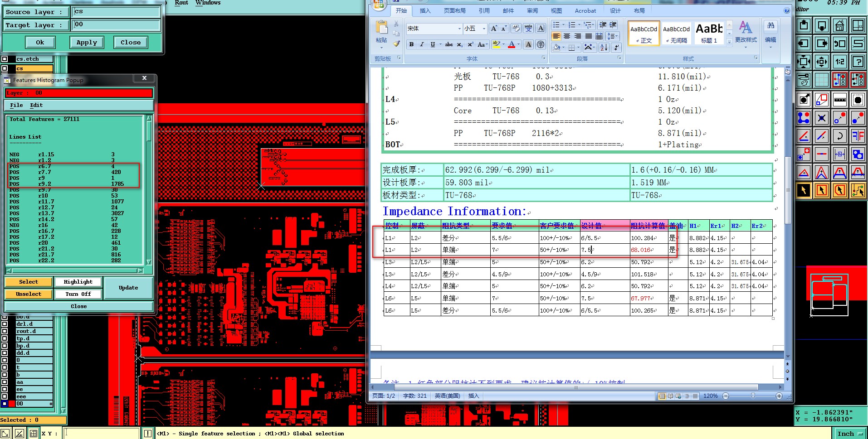Select the rotate curved arrow icon
The height and width of the screenshot is (439, 868).
coord(839,135)
